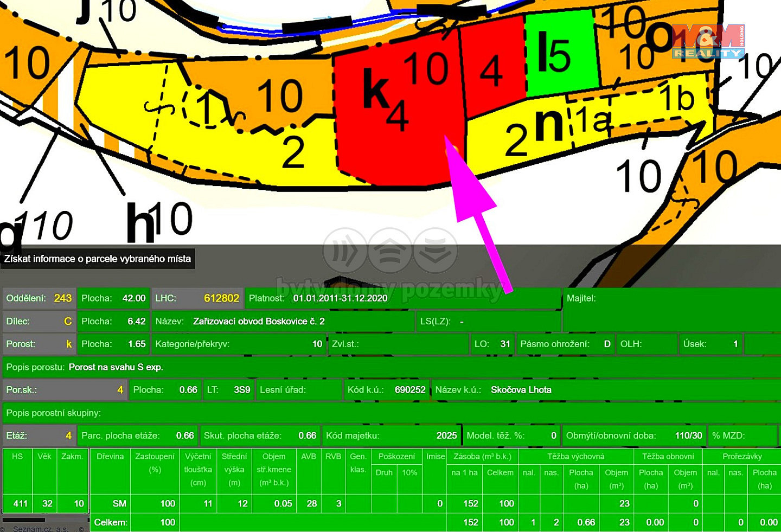Click the M&M Reality logo
This screenshot has width=781, height=532.
point(708,42)
